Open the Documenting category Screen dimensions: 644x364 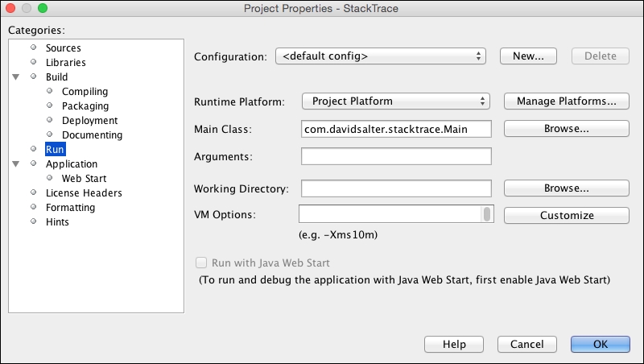pyautogui.click(x=92, y=135)
